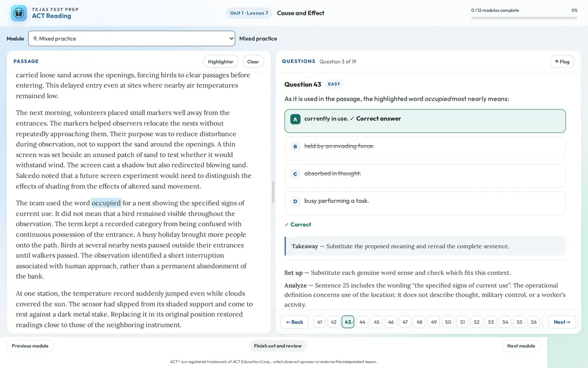
Task: Click the Unit 1 · Lesson 7 badge
Action: coord(249,13)
